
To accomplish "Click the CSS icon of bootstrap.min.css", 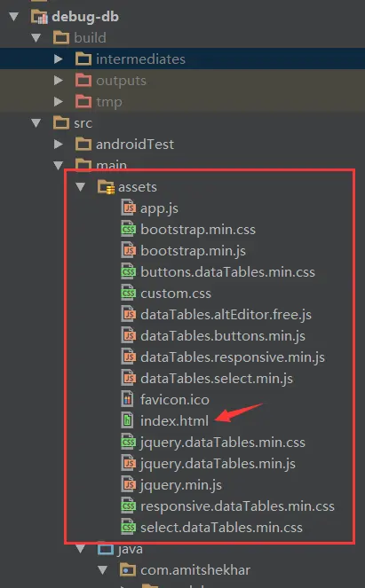I will (128, 229).
